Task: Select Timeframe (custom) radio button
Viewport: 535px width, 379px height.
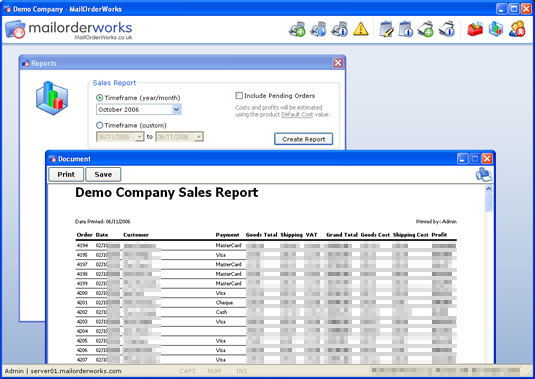Action: click(99, 125)
